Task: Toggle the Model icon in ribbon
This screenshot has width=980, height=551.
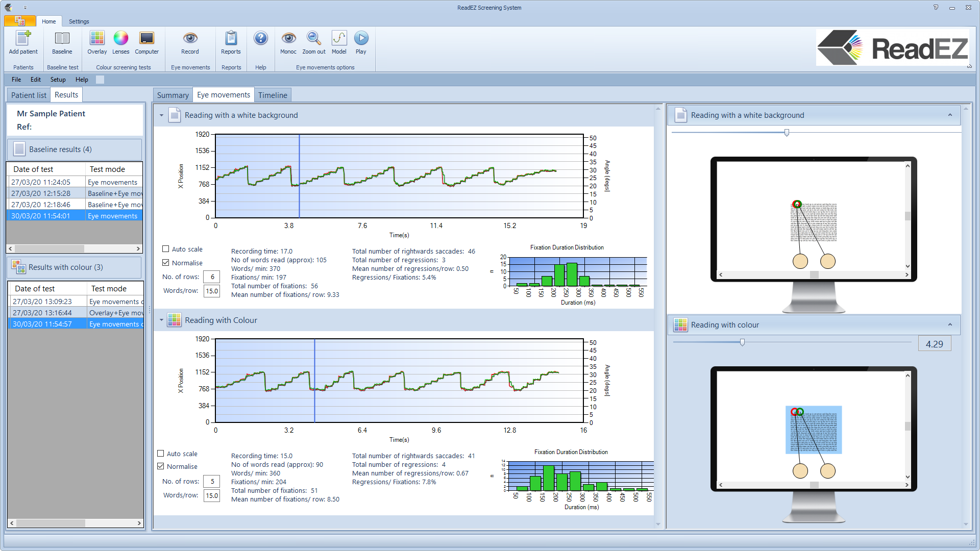Action: click(x=339, y=39)
